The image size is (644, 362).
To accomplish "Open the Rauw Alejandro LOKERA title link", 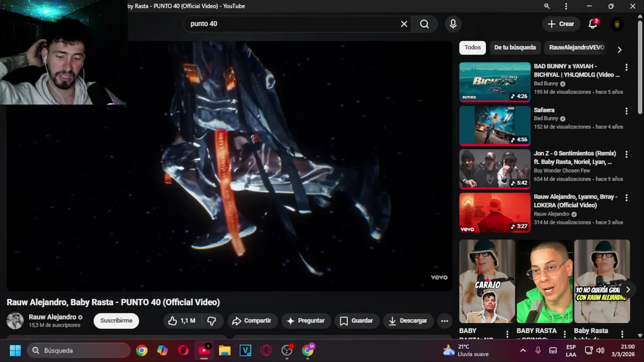I will pyautogui.click(x=575, y=201).
